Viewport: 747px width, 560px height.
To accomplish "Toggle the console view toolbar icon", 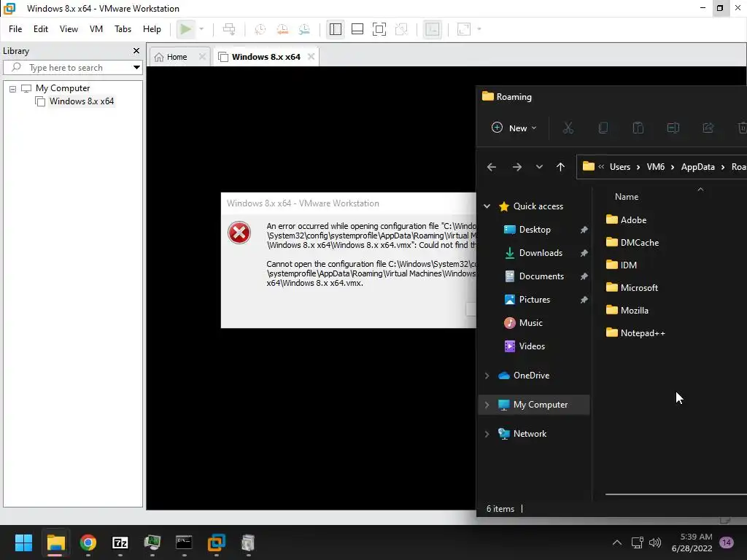I will [432, 29].
